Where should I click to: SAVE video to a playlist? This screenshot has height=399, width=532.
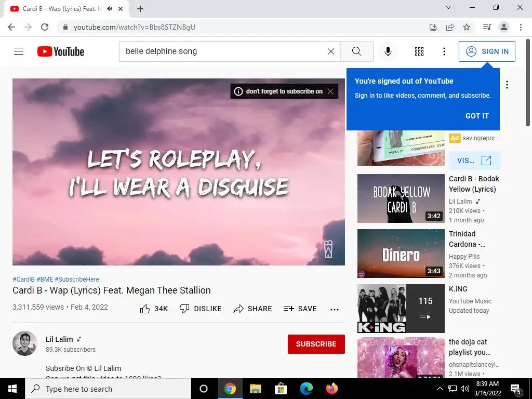300,309
